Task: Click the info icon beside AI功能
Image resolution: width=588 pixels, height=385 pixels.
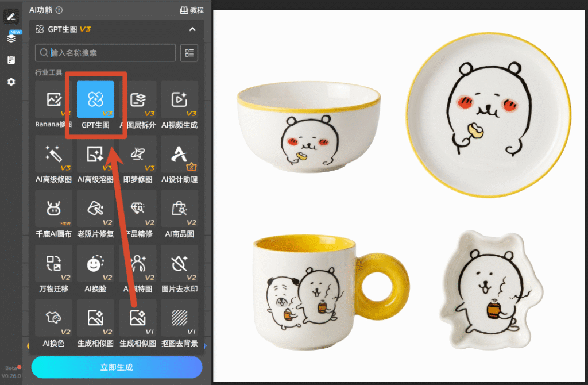Action: [59, 10]
